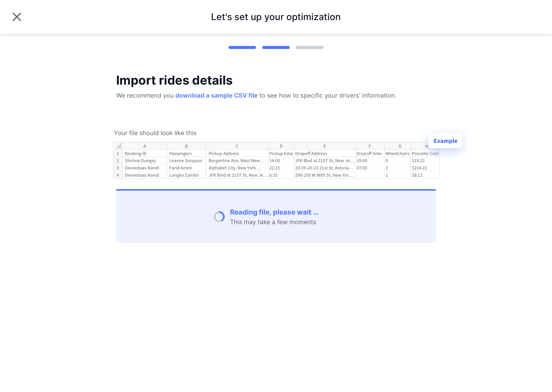
Task: Select the first progress step bar
Action: [242, 47]
